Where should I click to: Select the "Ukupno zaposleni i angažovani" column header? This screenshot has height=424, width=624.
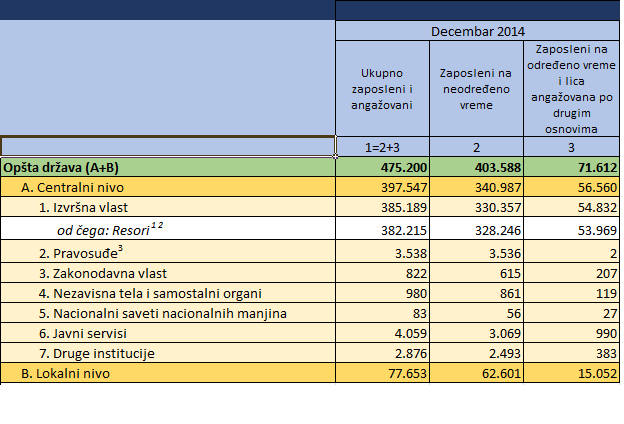[x=383, y=88]
